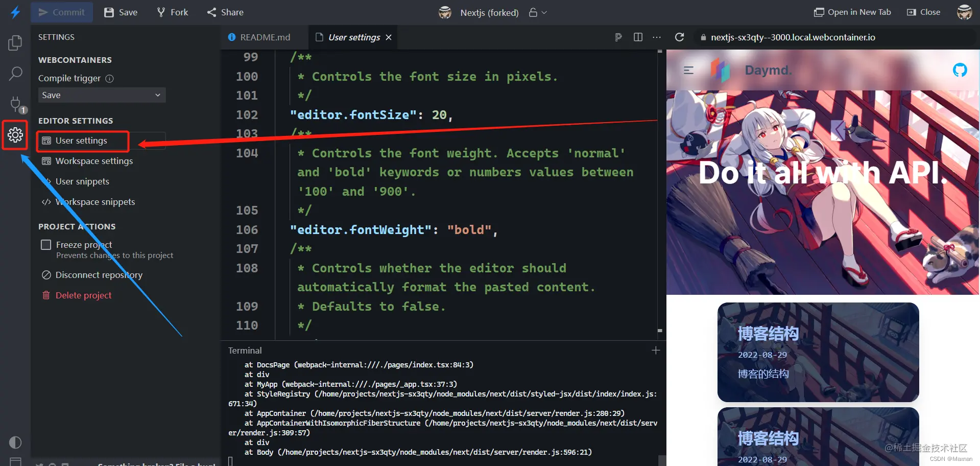The width and height of the screenshot is (980, 466).
Task: Open GitHub icon in preview header
Action: 960,70
